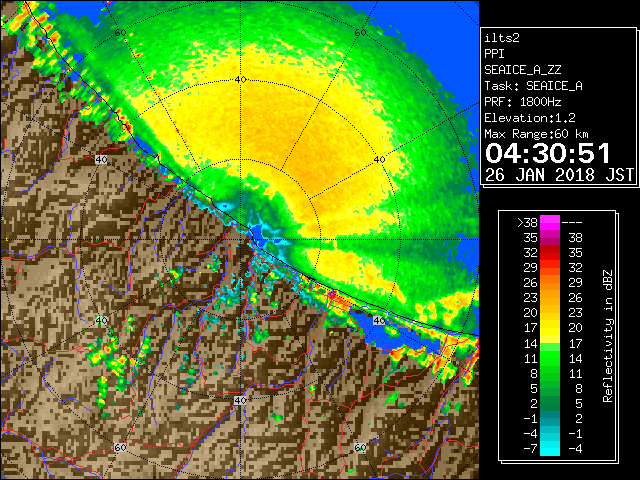Select the 'PRF: 1800Hz' text
Viewport: 640px width, 480px height.
coord(522,102)
